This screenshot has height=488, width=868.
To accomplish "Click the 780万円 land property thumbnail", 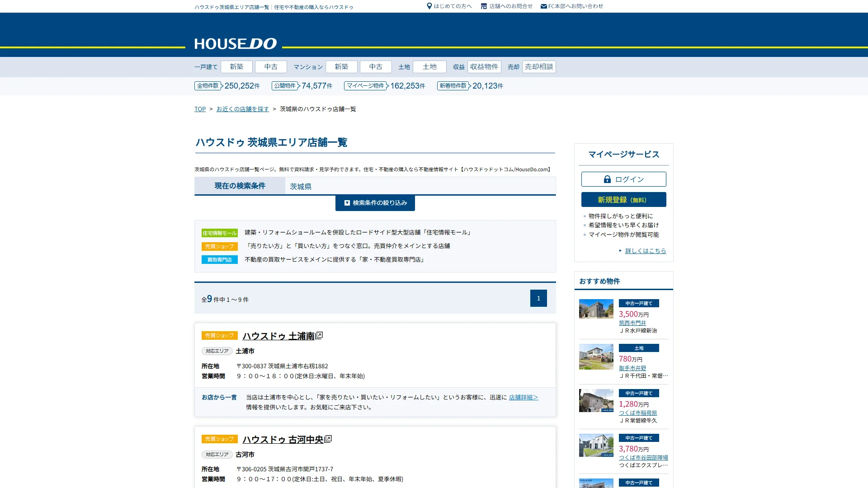I will click(x=596, y=357).
